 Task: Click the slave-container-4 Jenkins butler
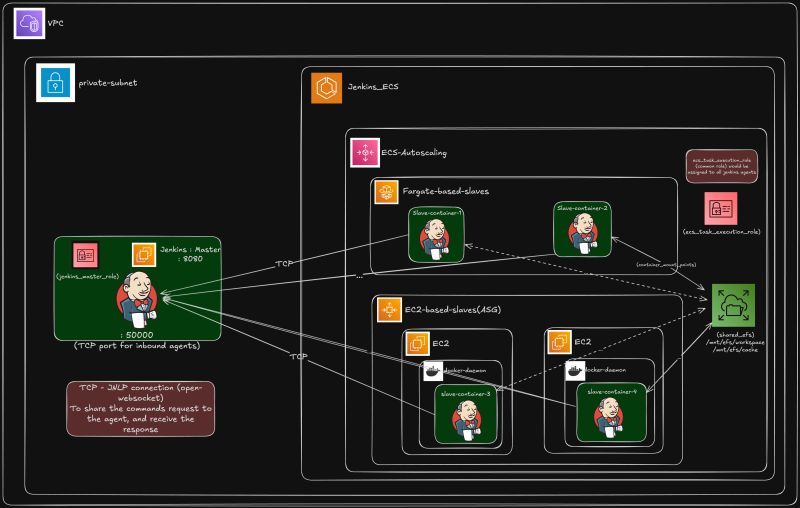click(608, 418)
